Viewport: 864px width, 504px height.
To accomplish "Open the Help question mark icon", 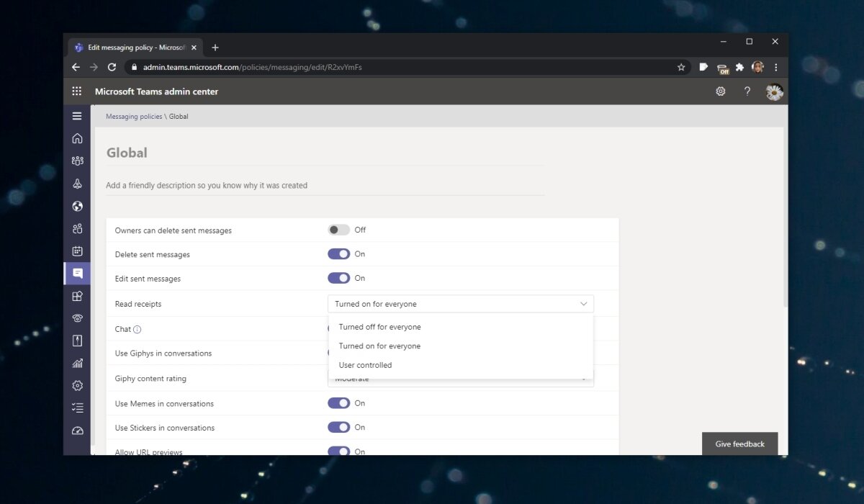I will (x=747, y=91).
